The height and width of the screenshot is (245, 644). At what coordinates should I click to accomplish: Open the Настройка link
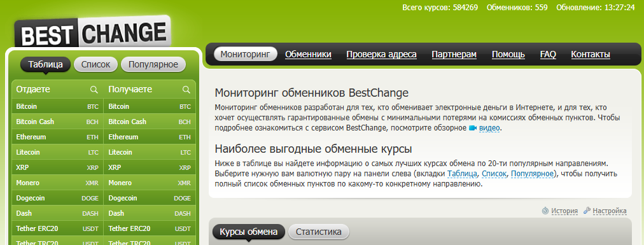pos(610,211)
